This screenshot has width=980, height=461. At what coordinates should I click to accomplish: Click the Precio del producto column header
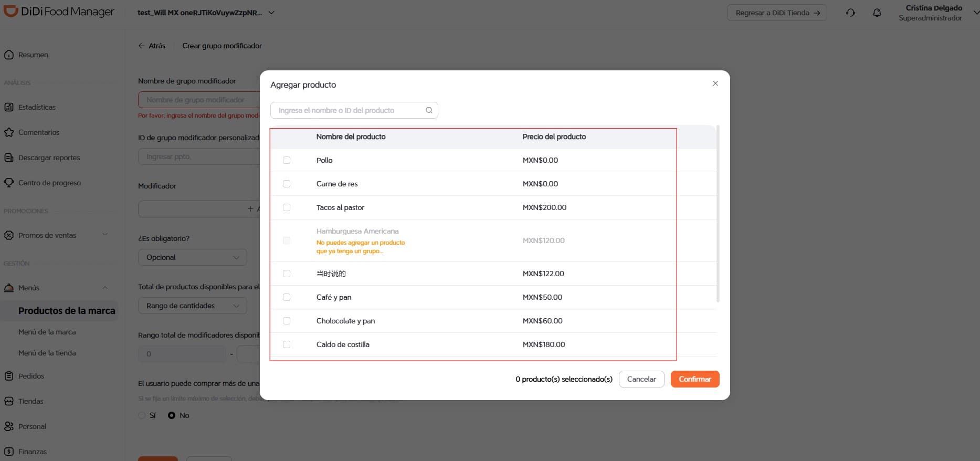tap(554, 137)
